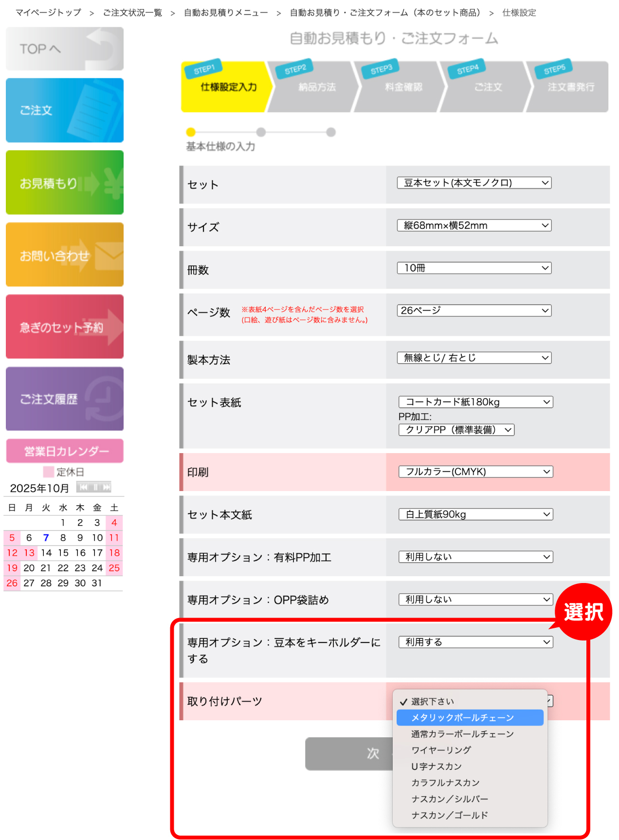
Task: Click the calendar's current month pause button
Action: (95, 487)
